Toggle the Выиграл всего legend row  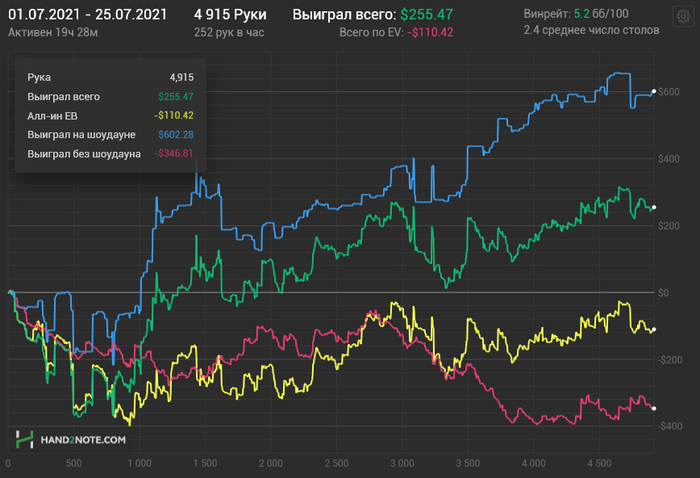(110, 96)
